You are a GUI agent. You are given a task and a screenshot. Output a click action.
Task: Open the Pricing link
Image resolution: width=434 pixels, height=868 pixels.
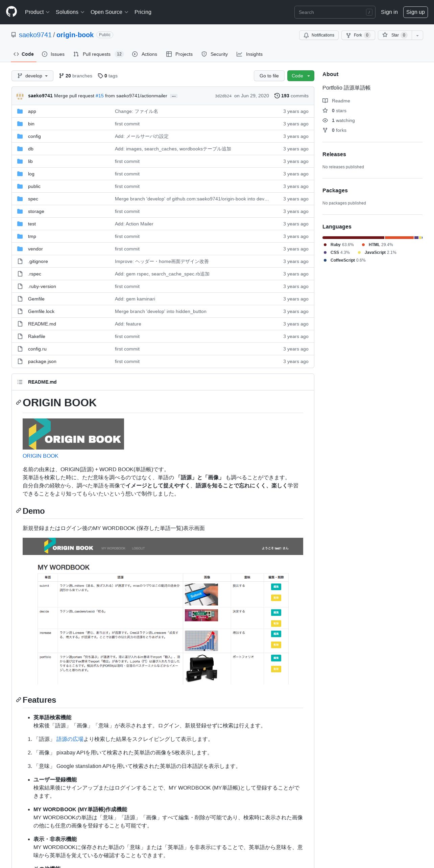click(143, 12)
